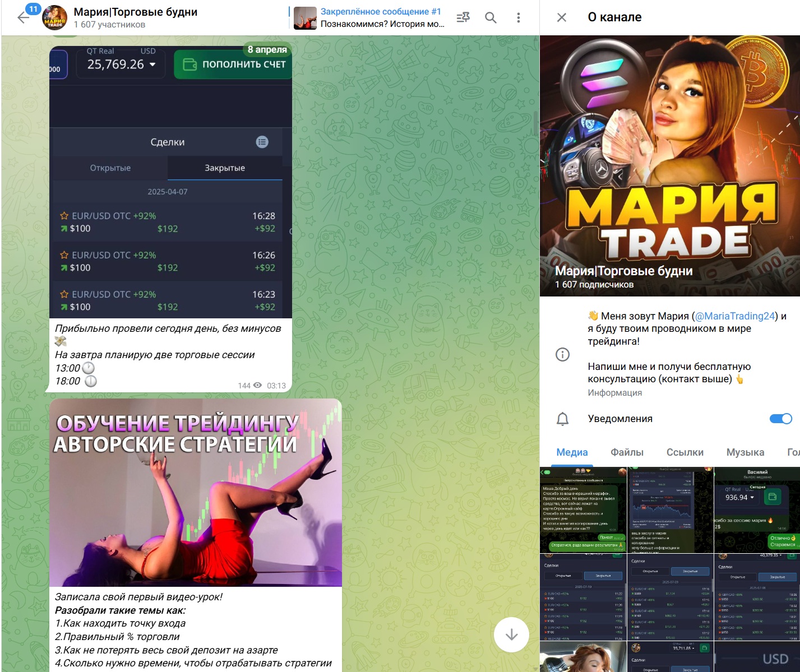Click the line Записала свой первый видео-урок!
This screenshot has height=672, width=800.
point(138,597)
